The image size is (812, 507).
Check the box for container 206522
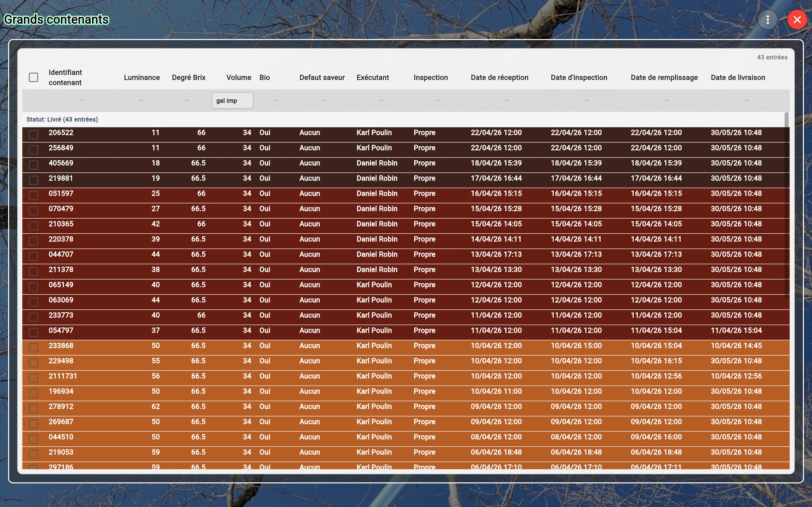click(33, 134)
